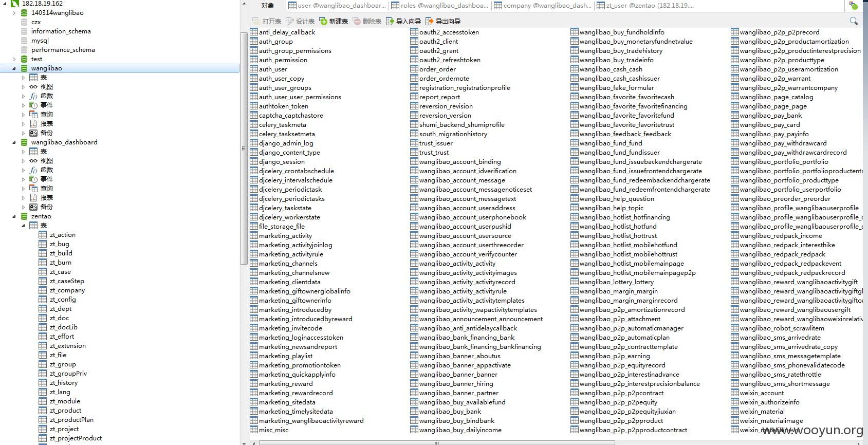Select the czx database icon

point(24,22)
